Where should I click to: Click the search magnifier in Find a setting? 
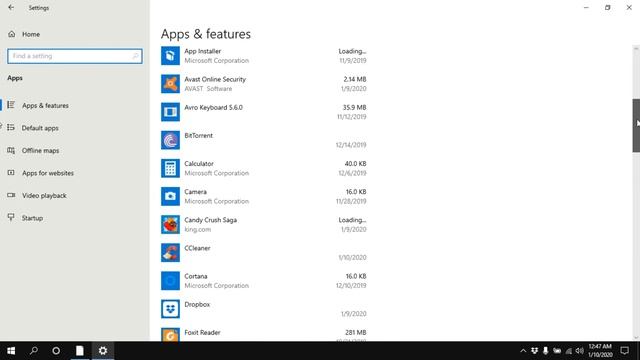point(135,56)
